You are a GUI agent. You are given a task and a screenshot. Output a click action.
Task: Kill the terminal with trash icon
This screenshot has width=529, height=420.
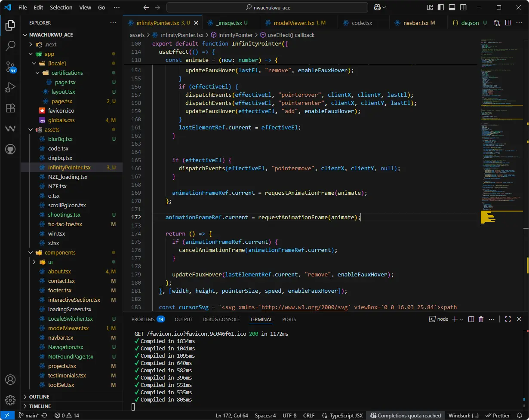tap(481, 319)
